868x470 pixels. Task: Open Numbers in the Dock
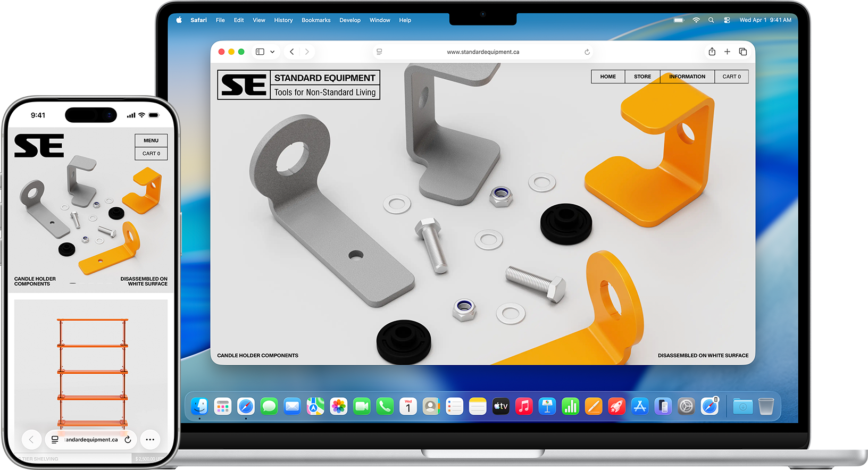pos(570,407)
